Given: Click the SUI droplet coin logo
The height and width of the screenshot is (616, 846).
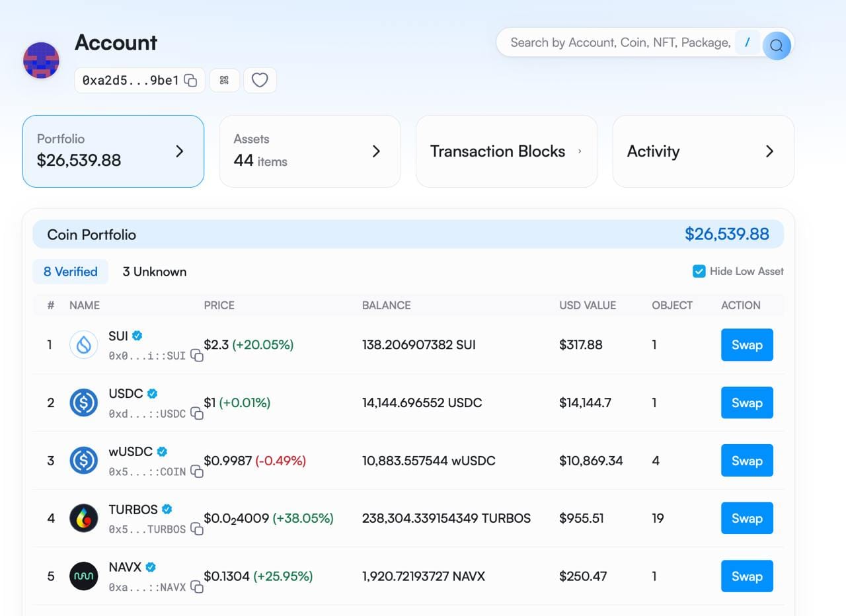Looking at the screenshot, I should (x=84, y=344).
